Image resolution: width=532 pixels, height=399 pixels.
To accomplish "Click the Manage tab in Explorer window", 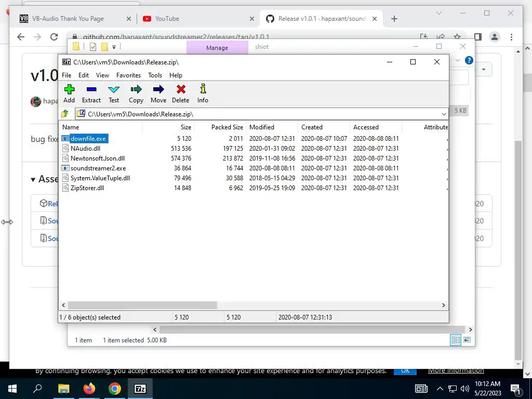I will click(x=217, y=48).
